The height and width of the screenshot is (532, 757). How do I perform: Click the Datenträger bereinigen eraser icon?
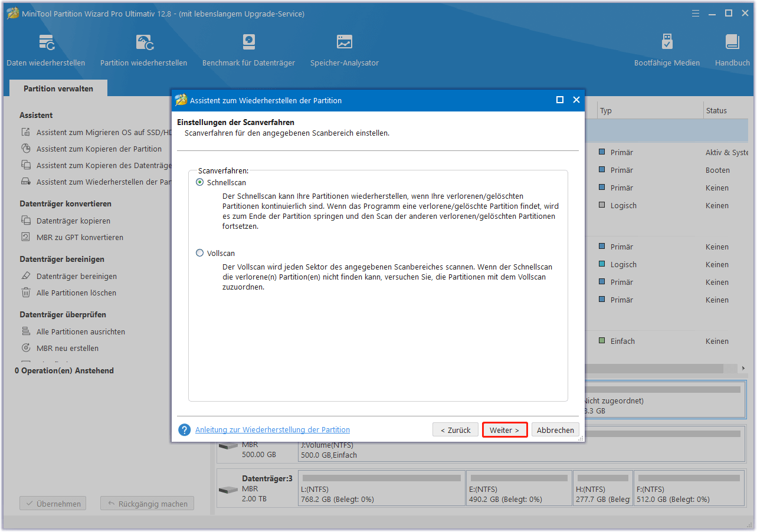coord(26,276)
